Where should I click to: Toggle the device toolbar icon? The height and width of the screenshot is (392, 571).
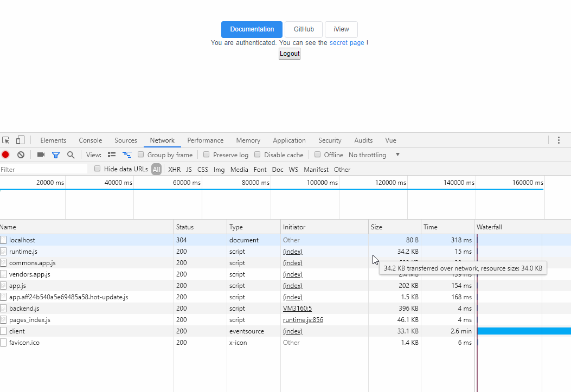click(x=21, y=140)
